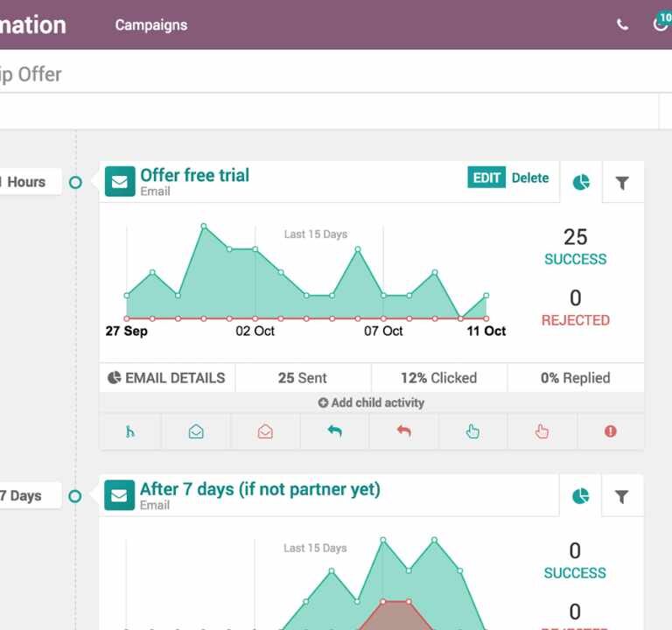Open the activities clock icon with badge

pos(661,24)
